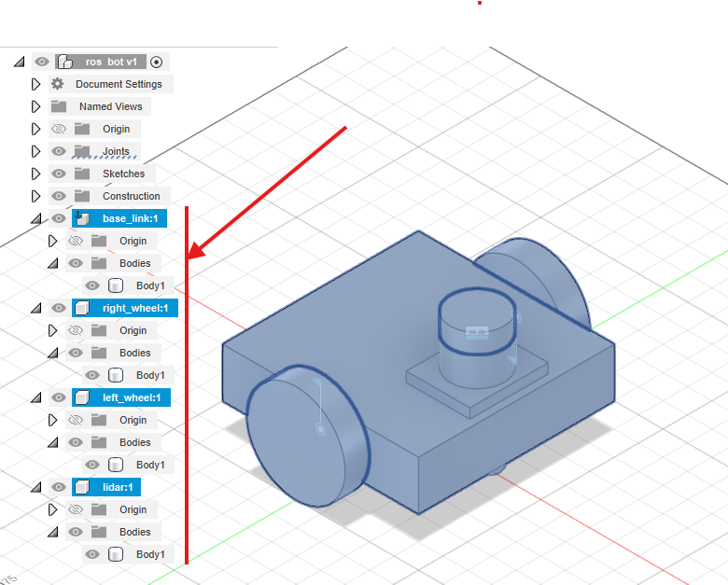Hide Body1 of lidar:1
Image resolution: width=728 pixels, height=585 pixels.
92,554
